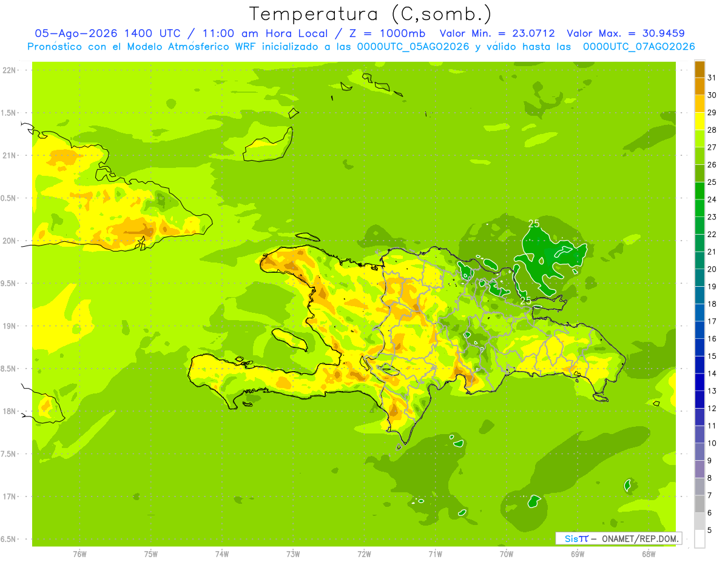Click the 17N latitude axis label
The height and width of the screenshot is (562, 728).
pyautogui.click(x=9, y=497)
